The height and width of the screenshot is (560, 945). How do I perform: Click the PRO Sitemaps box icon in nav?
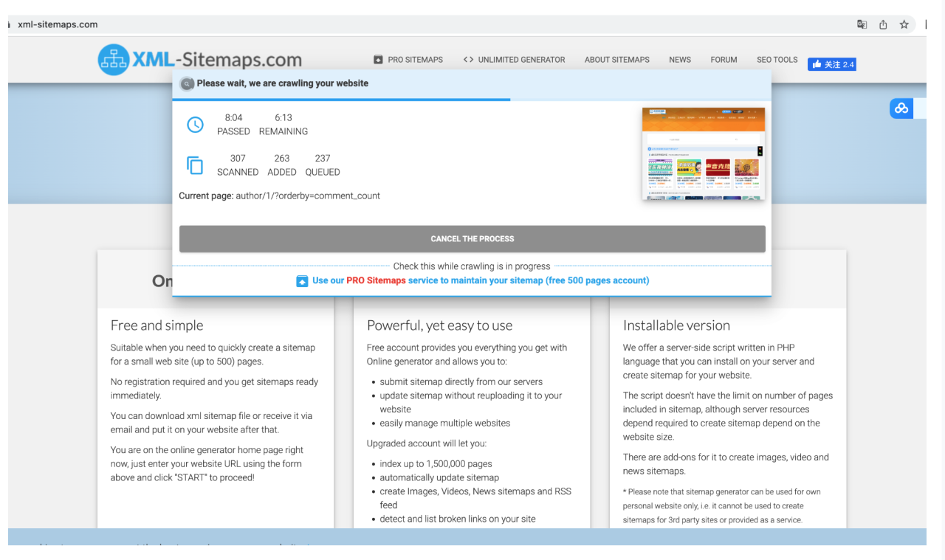click(378, 60)
